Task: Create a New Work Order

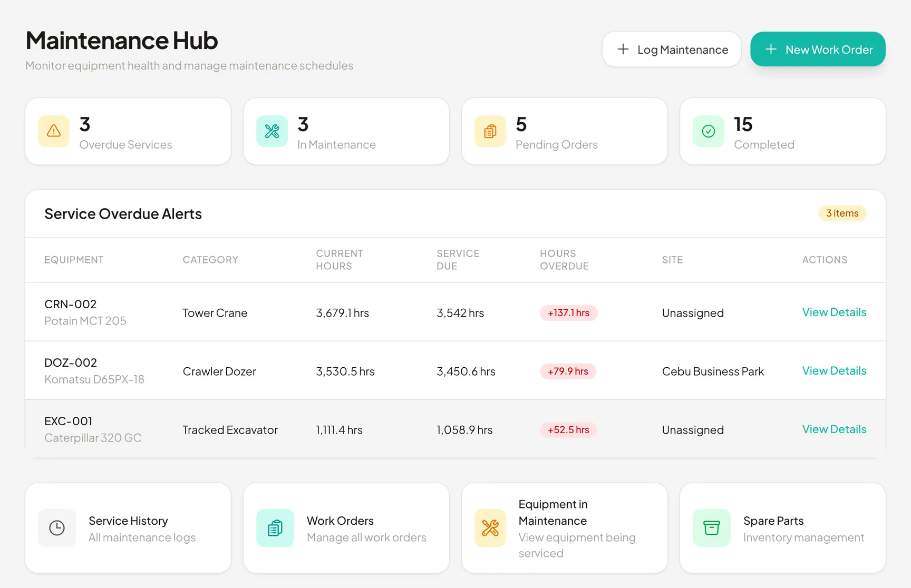Action: click(x=818, y=49)
